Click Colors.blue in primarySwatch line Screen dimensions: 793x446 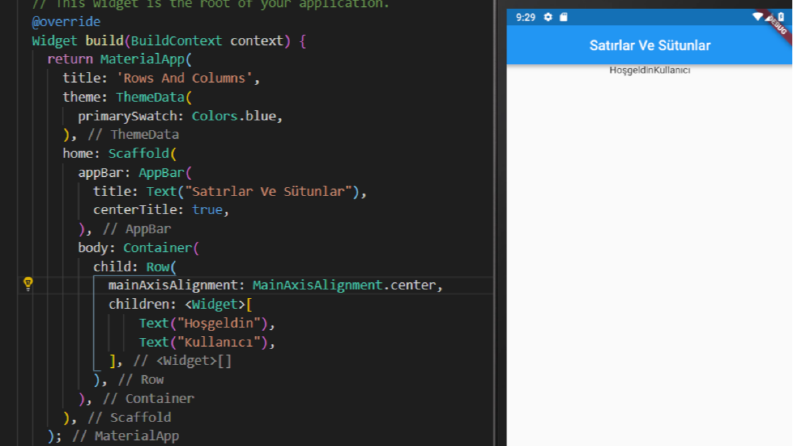[234, 116]
